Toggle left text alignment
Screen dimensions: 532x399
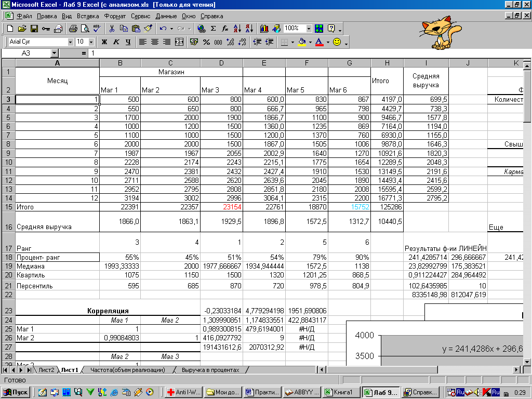(x=142, y=42)
